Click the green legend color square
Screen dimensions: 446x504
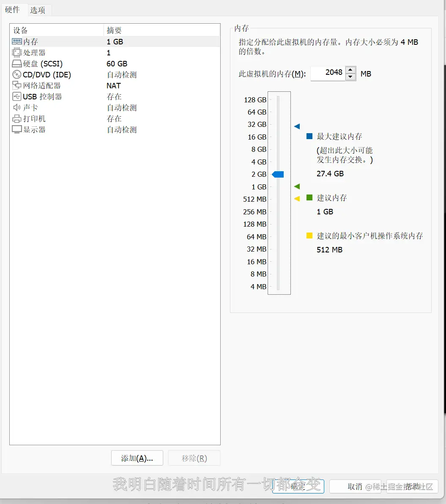point(309,197)
